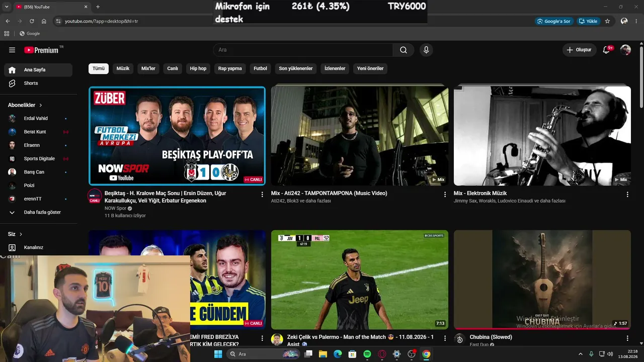The image size is (644, 362).
Task: Open NOW Spor channel avatar
Action: point(95,196)
